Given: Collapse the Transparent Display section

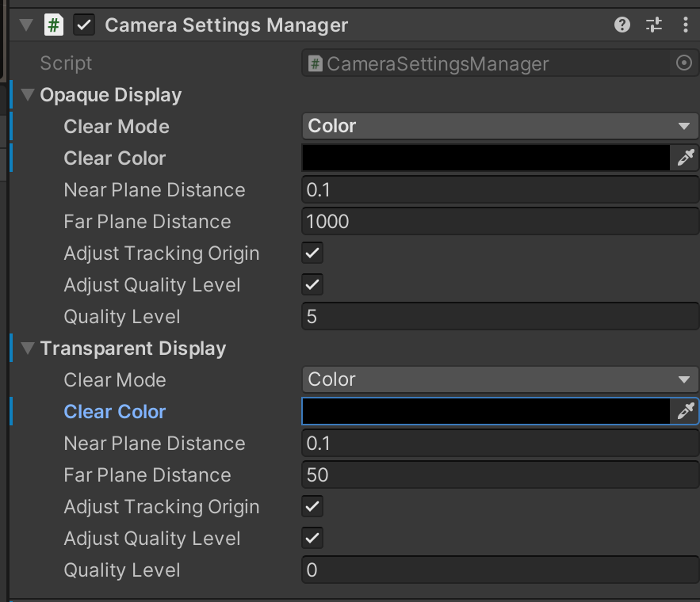Looking at the screenshot, I should 28,349.
